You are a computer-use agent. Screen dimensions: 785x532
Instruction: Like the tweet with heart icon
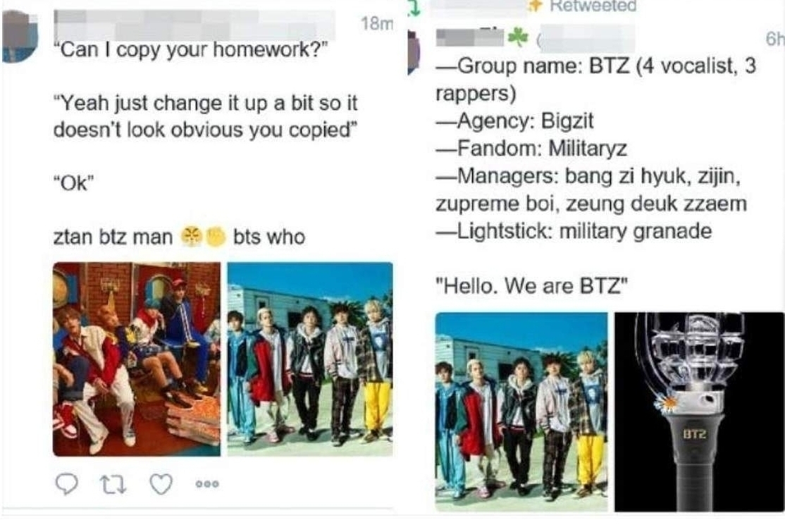pos(161,484)
